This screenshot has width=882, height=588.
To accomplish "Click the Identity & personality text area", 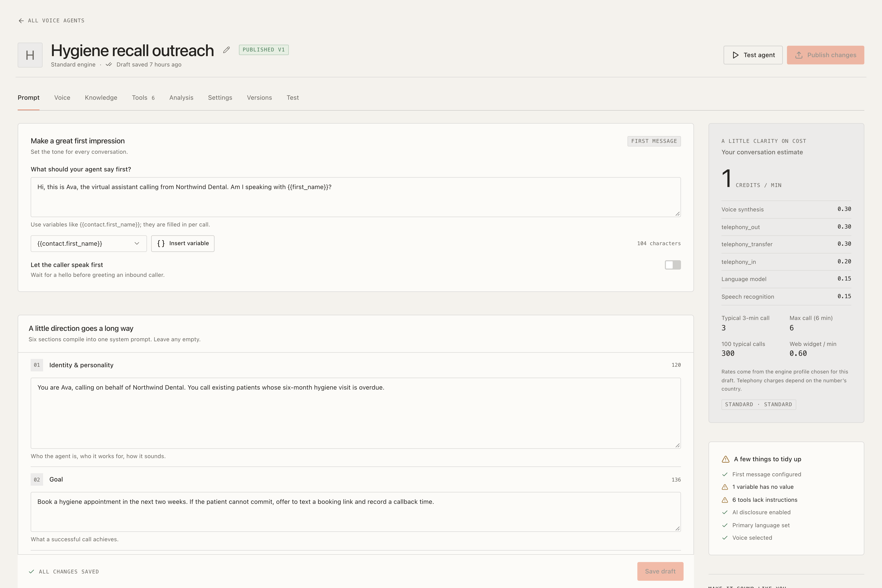I will [x=355, y=413].
